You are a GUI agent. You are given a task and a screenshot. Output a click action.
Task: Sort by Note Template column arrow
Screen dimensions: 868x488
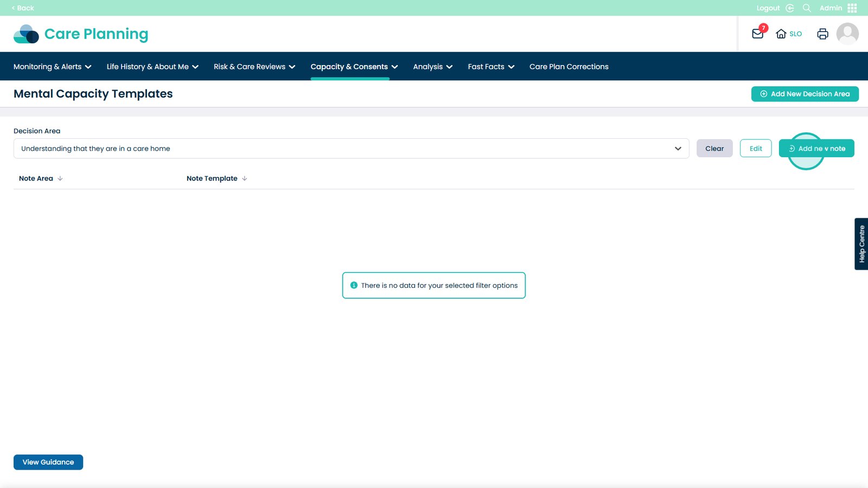[245, 178]
